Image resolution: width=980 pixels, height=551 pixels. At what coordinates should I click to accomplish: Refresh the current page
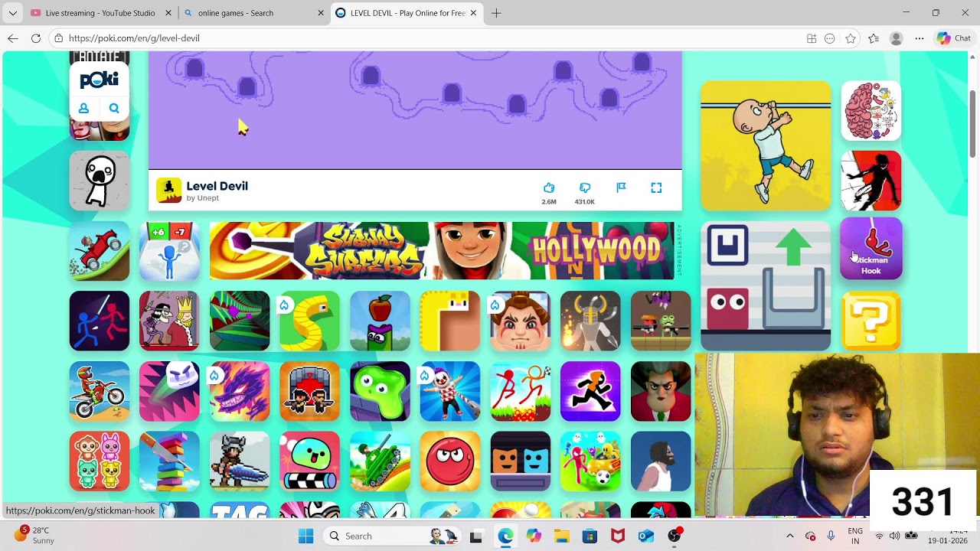[35, 38]
